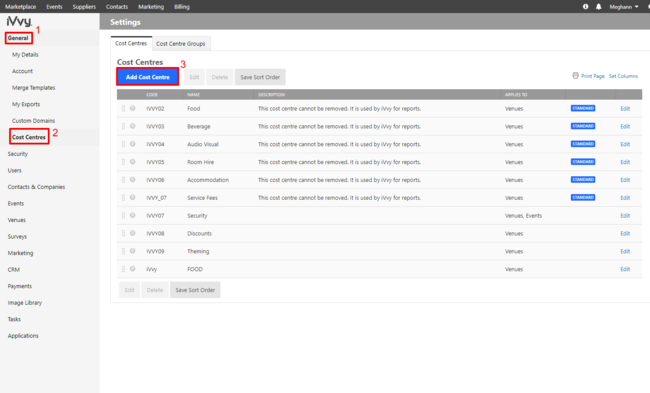Open the info icon in top bar
The width and height of the screenshot is (650, 393).
pyautogui.click(x=585, y=7)
